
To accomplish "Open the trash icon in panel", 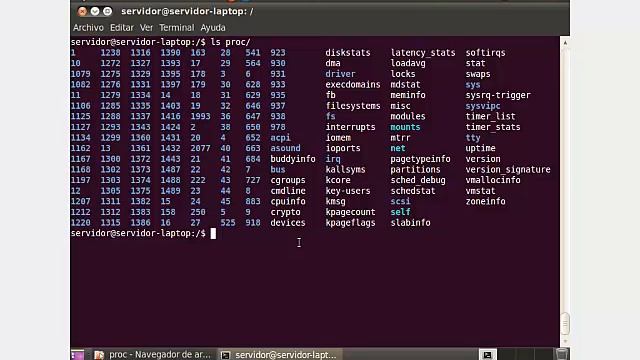I will pos(562,354).
